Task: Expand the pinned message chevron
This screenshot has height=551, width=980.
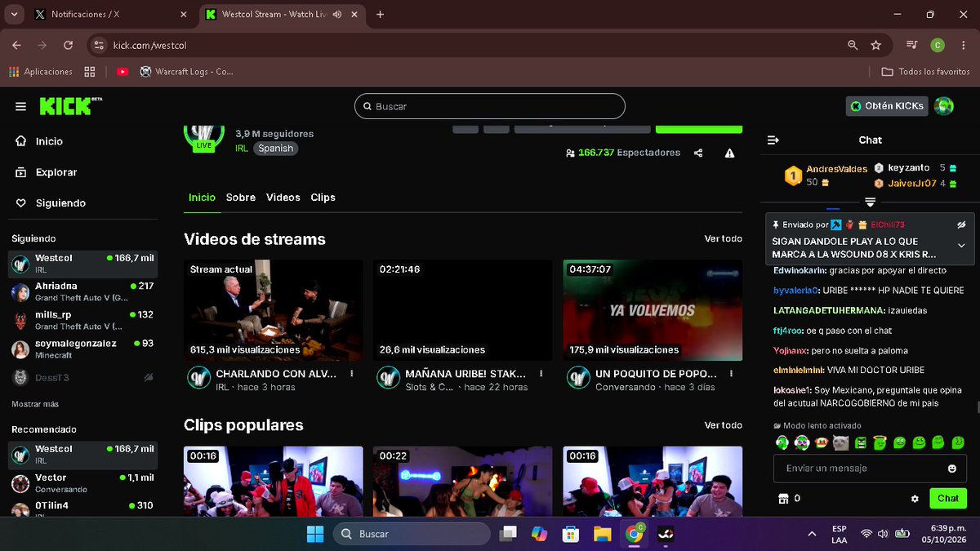Action: point(961,246)
